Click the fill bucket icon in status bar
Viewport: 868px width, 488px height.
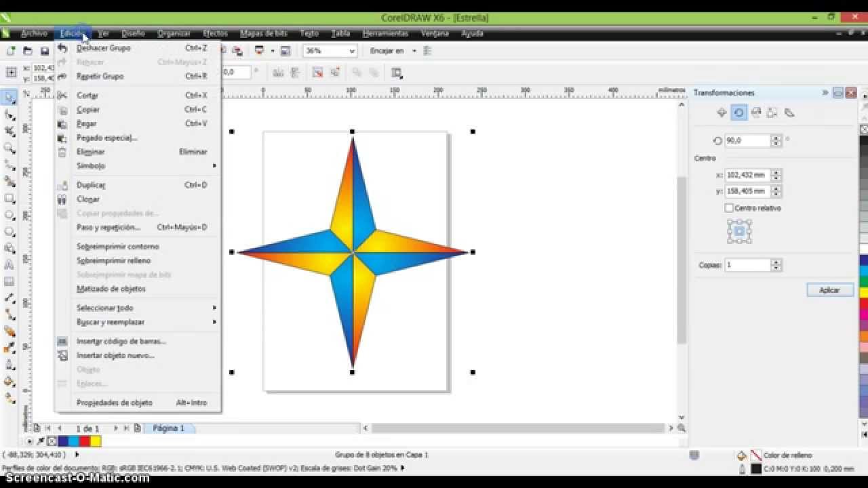point(741,455)
